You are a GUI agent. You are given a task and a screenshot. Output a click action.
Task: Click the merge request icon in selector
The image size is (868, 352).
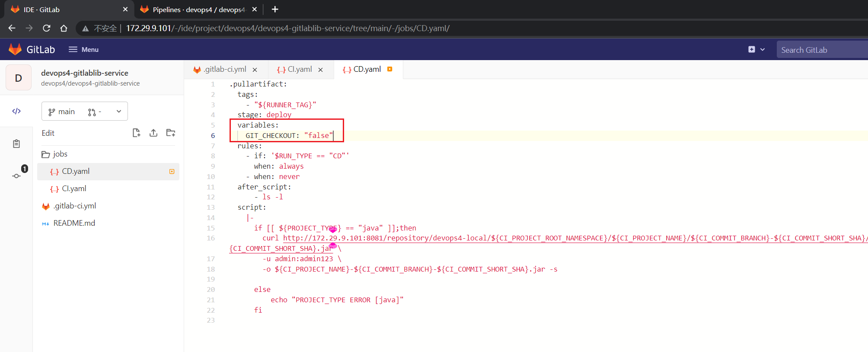[x=92, y=112]
